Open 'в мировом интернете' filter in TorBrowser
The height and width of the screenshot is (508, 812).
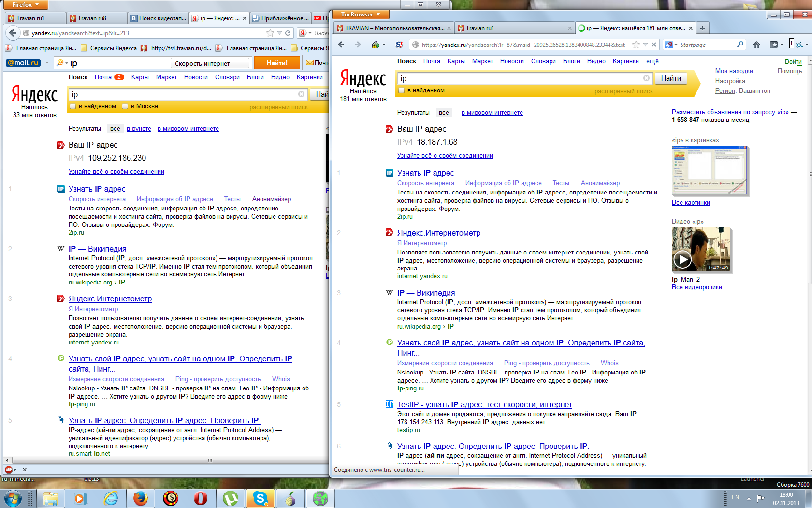[x=492, y=113]
